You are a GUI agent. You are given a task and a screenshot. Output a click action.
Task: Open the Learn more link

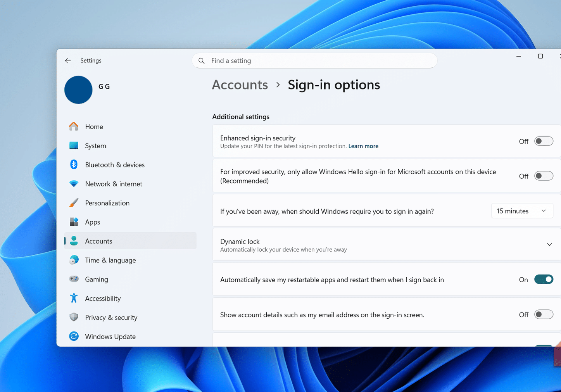click(x=363, y=146)
